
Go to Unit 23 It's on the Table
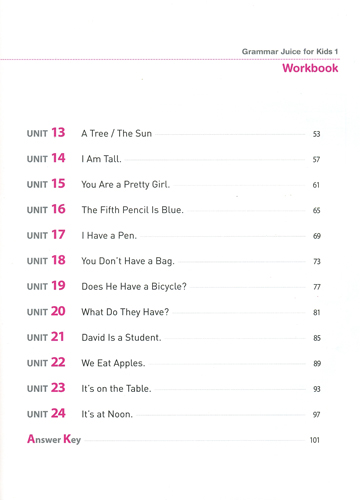point(173,388)
